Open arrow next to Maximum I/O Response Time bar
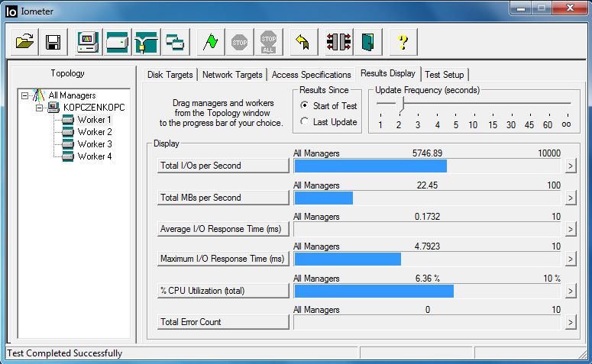The height and width of the screenshot is (364, 592). click(x=571, y=259)
